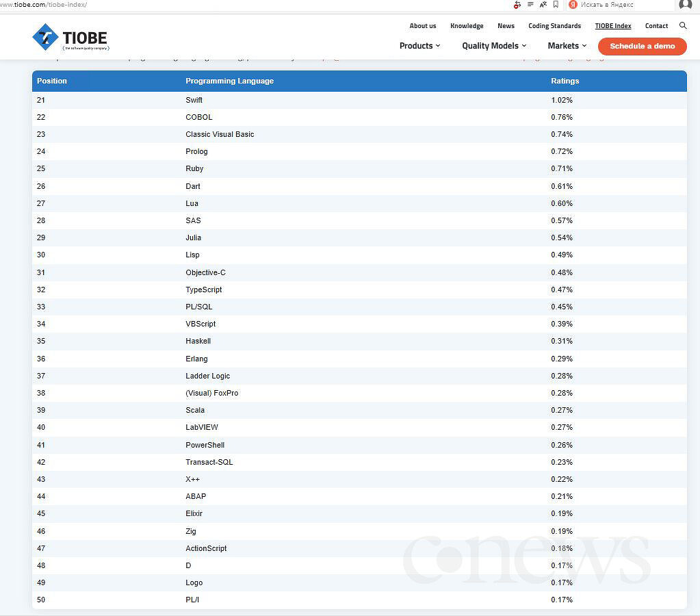
Task: Open reader mode icon in address bar
Action: tap(530, 5)
